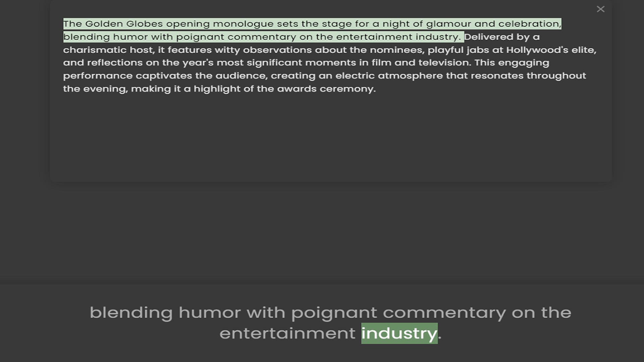
Task: Click the word "ceremony" ending the paragraph
Action: (346, 89)
